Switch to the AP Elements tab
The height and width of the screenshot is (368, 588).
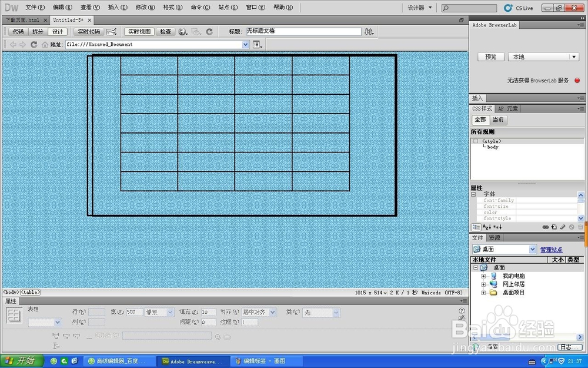tap(508, 108)
